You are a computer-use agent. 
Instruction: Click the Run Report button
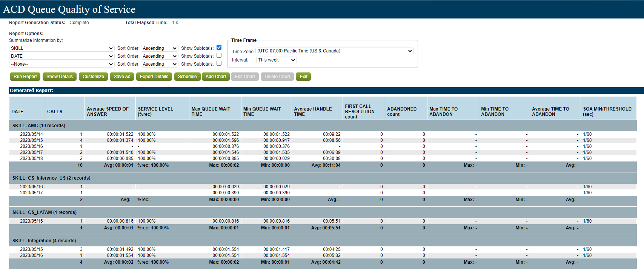click(x=25, y=77)
